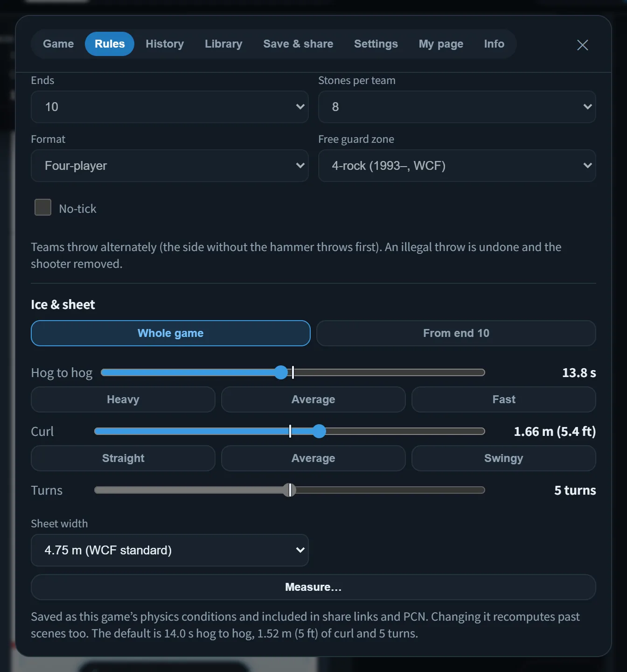Screen dimensions: 627x672
Task: Open the Sheet width dropdown
Action: [x=170, y=550]
